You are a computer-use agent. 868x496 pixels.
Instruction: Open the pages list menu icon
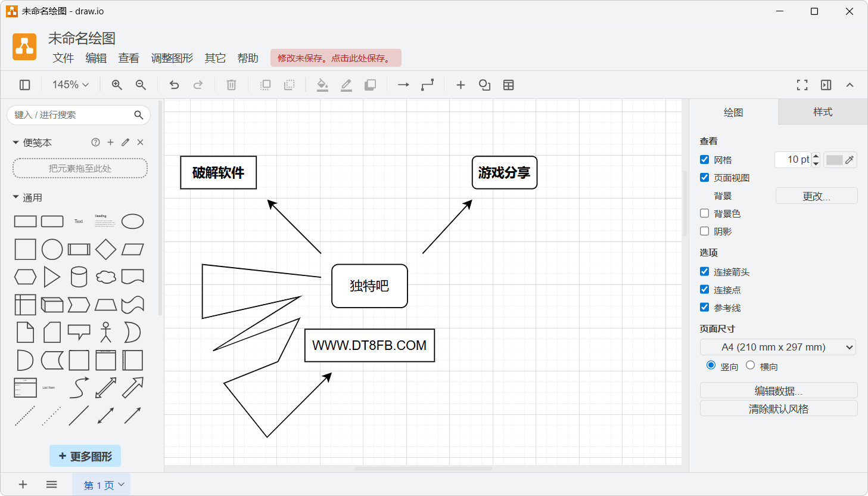[x=52, y=485]
